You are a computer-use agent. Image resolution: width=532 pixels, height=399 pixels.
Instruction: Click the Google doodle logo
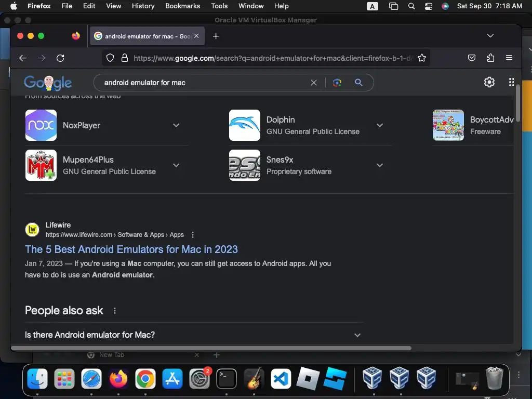tap(48, 83)
